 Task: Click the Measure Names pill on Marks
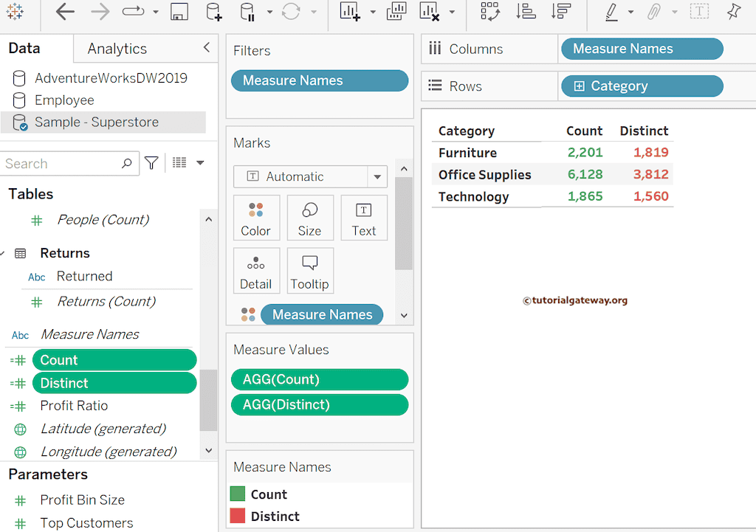click(x=322, y=314)
